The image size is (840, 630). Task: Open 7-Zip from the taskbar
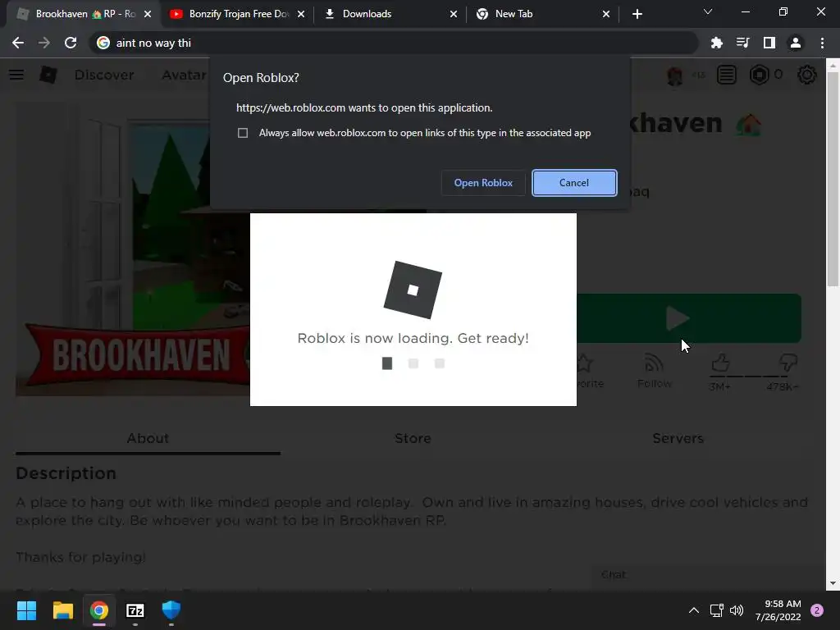pyautogui.click(x=135, y=610)
